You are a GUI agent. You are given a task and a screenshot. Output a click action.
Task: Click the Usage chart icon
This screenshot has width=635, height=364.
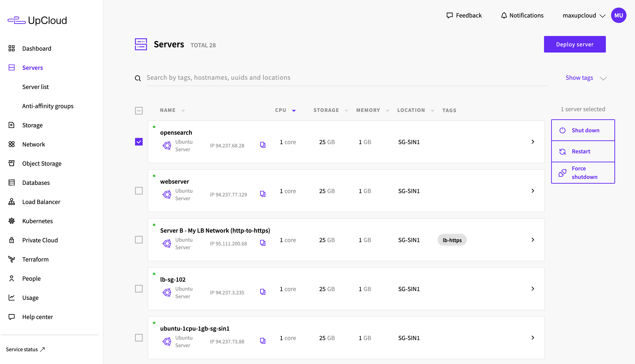[x=12, y=297]
